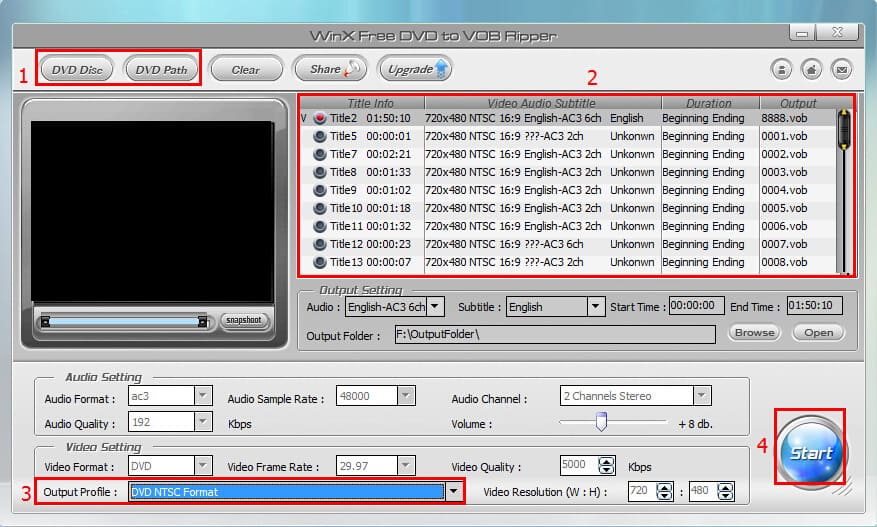
Task: Click the black video preview area
Action: (152, 211)
